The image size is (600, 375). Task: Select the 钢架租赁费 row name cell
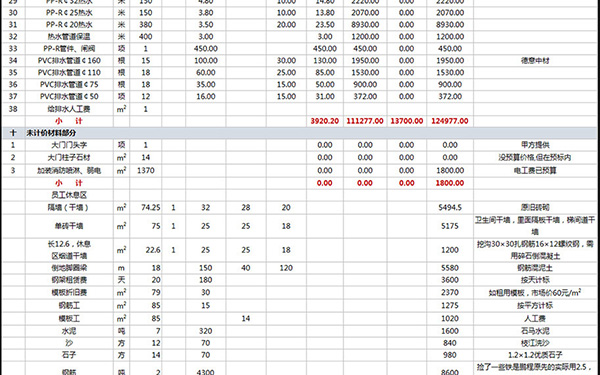click(x=69, y=280)
